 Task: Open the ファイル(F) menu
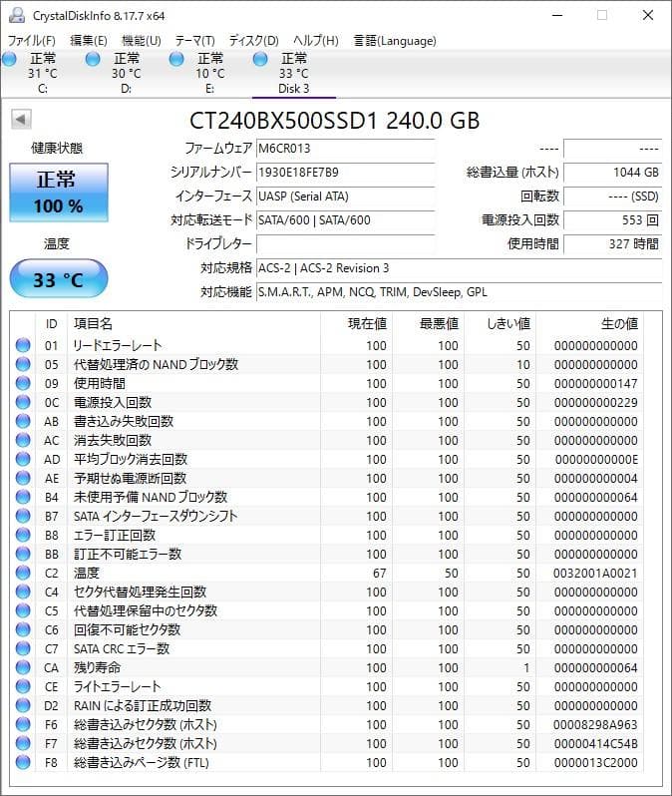tap(31, 41)
